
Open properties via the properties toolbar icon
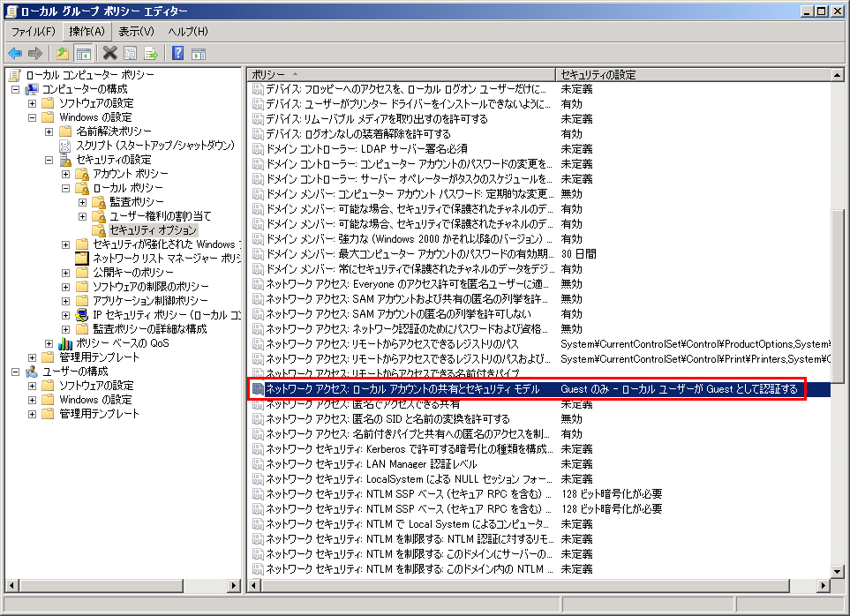click(x=128, y=53)
